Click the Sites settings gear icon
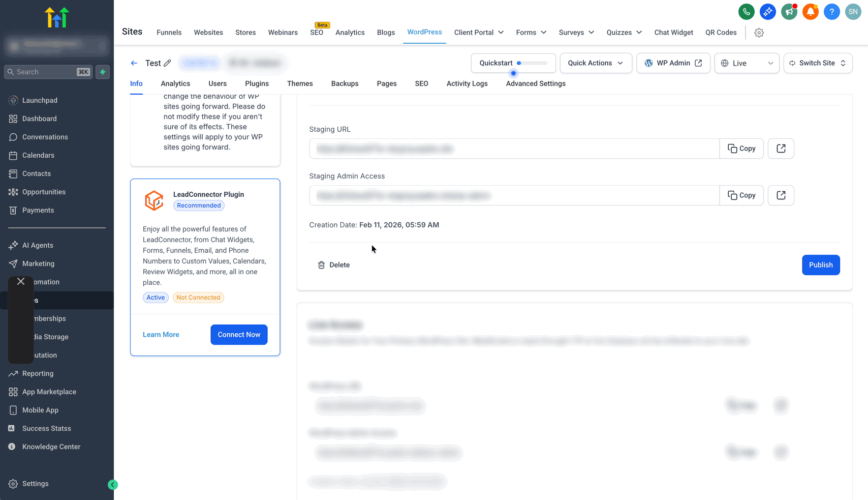The height and width of the screenshot is (500, 868). pos(759,33)
